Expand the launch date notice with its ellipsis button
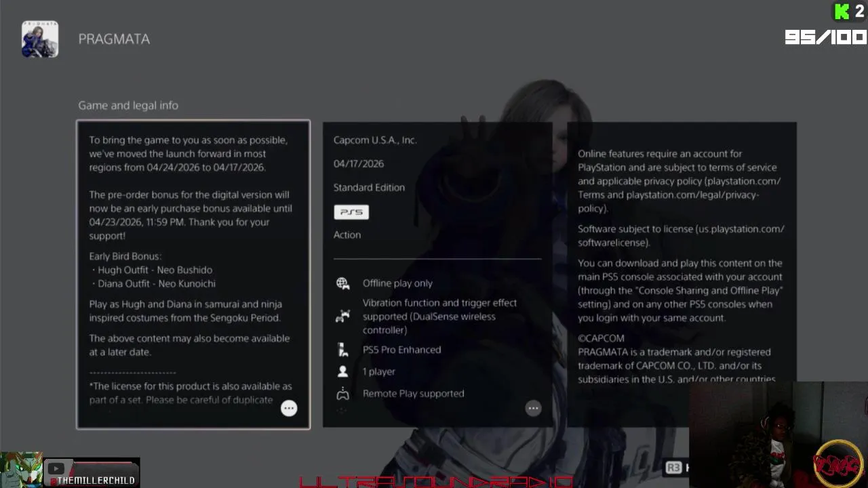This screenshot has height=488, width=868. click(289, 408)
